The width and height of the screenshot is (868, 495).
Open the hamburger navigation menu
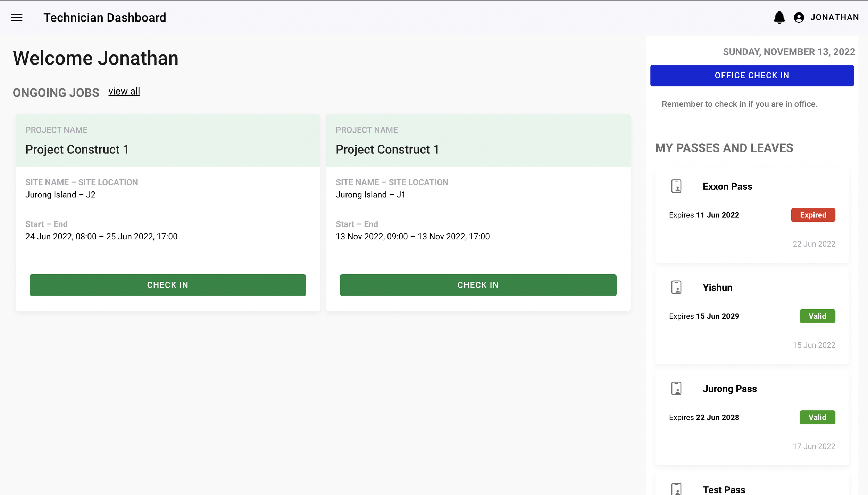pyautogui.click(x=17, y=17)
